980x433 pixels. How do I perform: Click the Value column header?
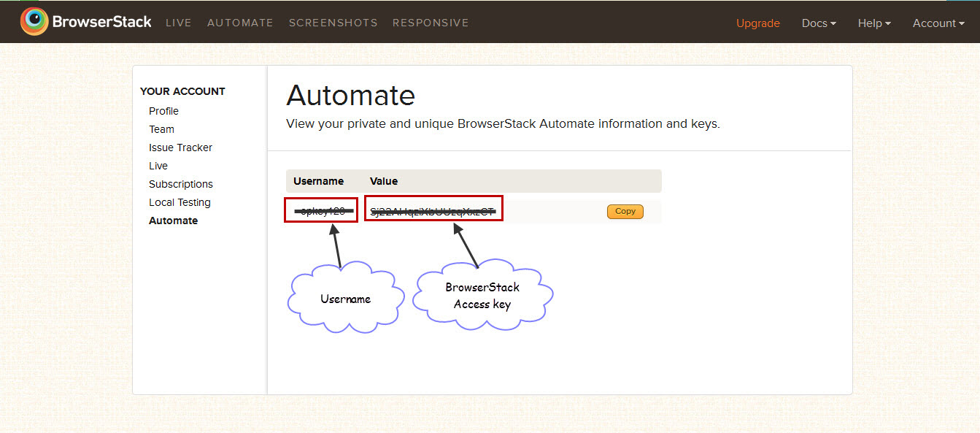coord(384,181)
